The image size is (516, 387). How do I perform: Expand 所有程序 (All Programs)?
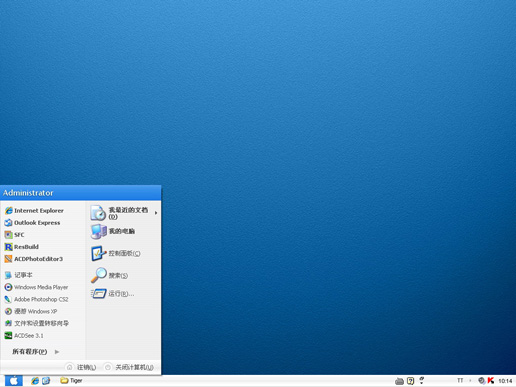click(x=36, y=352)
